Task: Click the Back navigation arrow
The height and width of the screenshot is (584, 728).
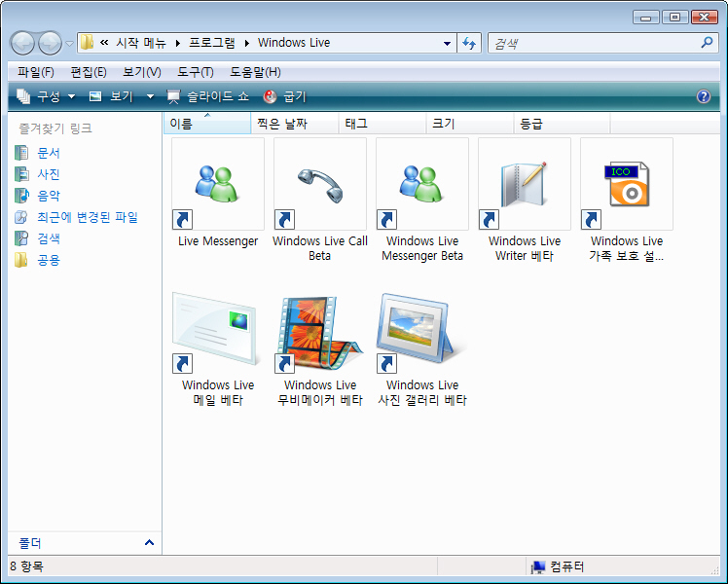Action: (22, 43)
